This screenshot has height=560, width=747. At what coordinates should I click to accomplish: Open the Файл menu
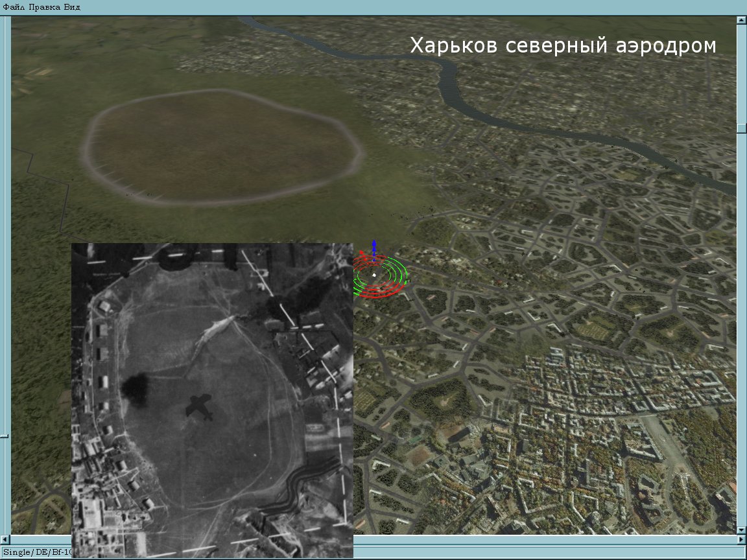point(14,7)
